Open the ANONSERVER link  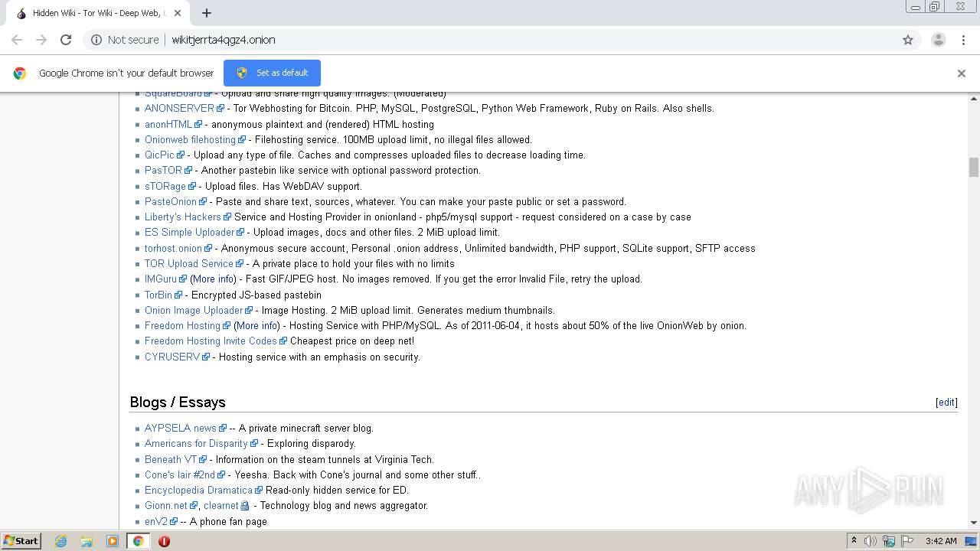point(179,109)
